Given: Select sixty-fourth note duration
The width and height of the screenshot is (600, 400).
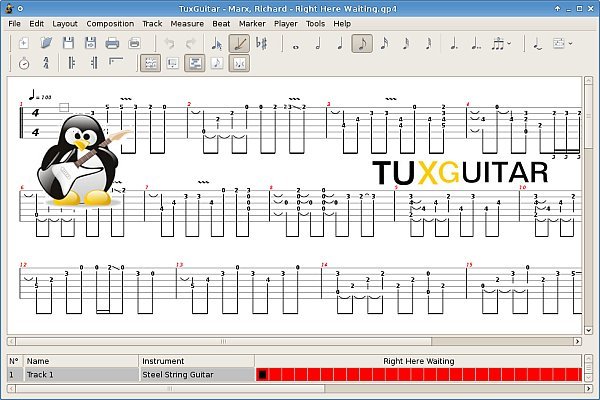Looking at the screenshot, I should [429, 43].
